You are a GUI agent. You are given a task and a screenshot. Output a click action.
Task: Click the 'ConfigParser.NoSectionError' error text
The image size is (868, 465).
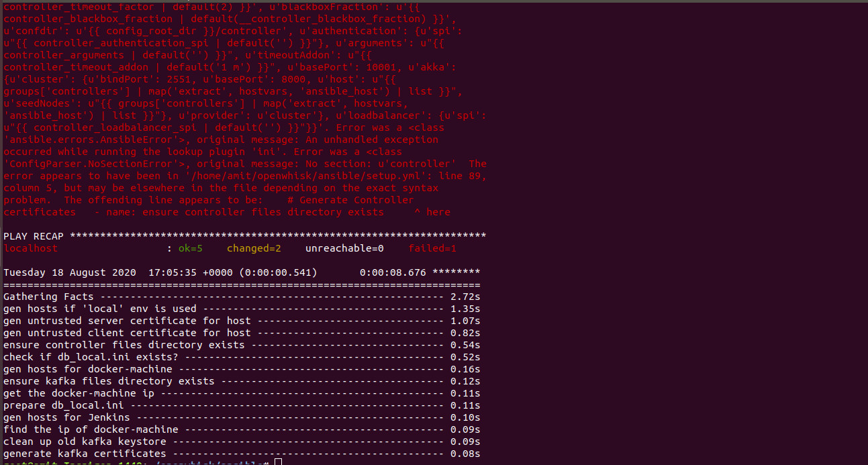(87, 164)
